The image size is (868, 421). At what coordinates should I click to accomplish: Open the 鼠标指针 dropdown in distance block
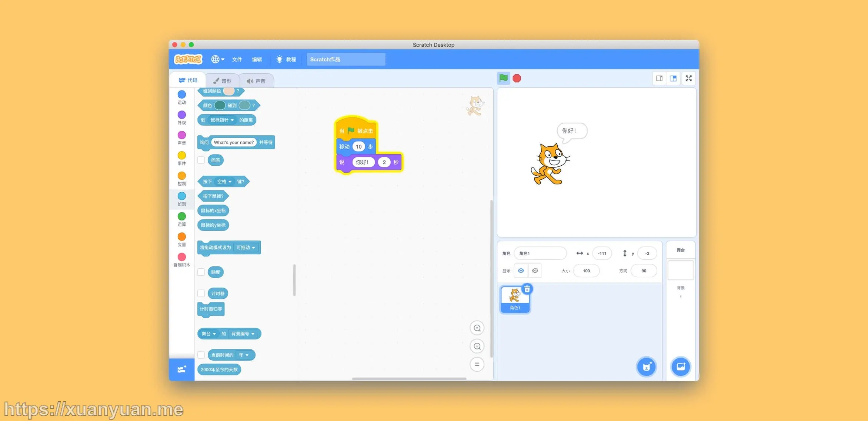tap(222, 120)
